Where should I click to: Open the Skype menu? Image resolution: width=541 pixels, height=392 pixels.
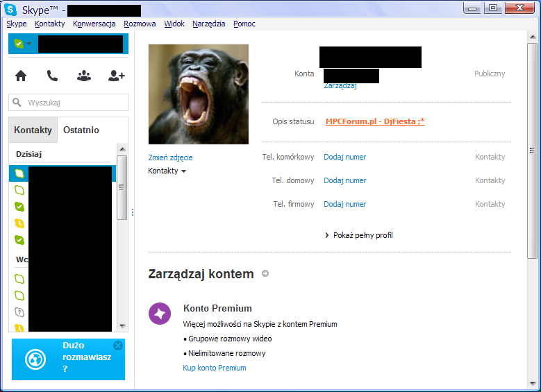[x=17, y=24]
